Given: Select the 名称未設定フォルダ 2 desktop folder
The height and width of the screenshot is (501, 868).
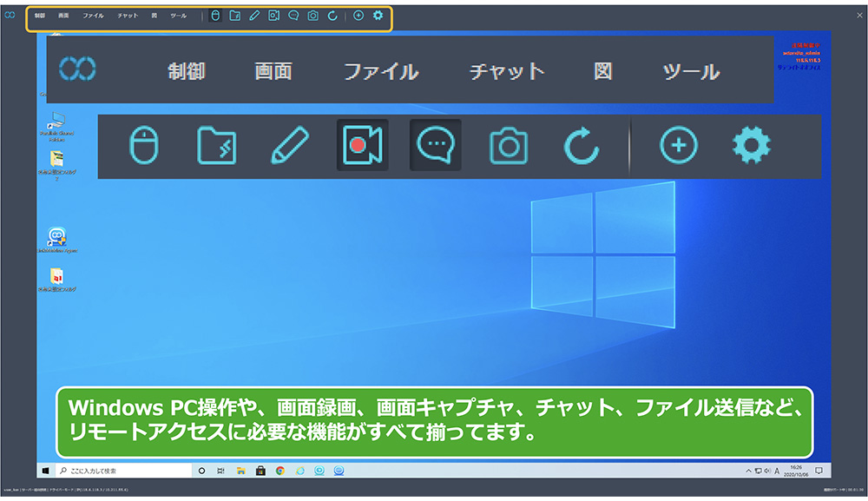Looking at the screenshot, I should (57, 166).
